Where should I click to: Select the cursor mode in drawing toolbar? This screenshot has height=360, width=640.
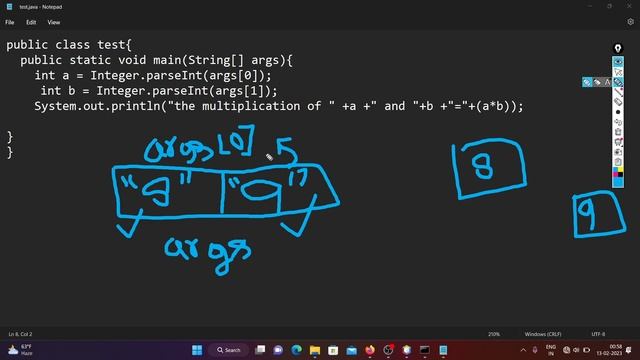point(618,72)
